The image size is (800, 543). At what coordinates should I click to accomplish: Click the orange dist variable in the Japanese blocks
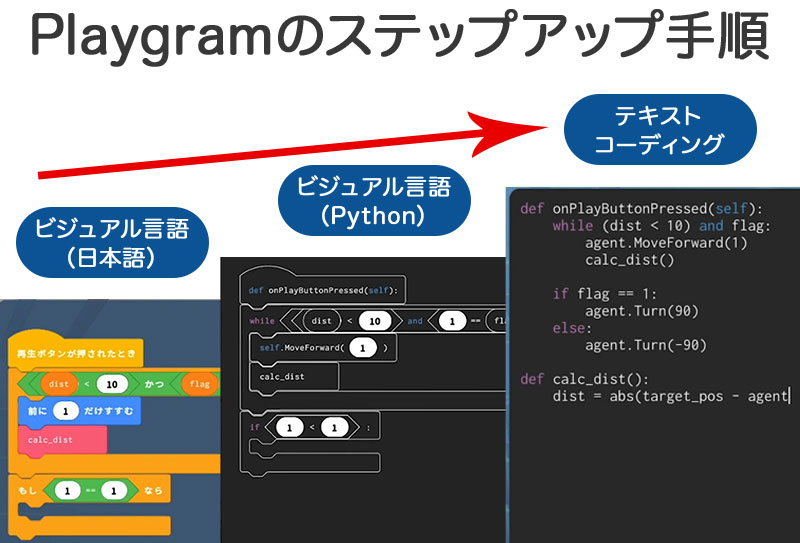pos(59,384)
